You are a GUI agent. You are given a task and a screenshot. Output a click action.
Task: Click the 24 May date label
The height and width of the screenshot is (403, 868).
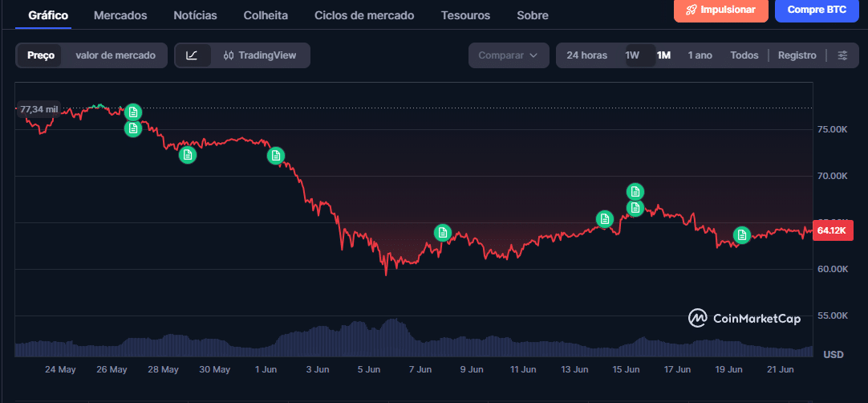pos(60,369)
